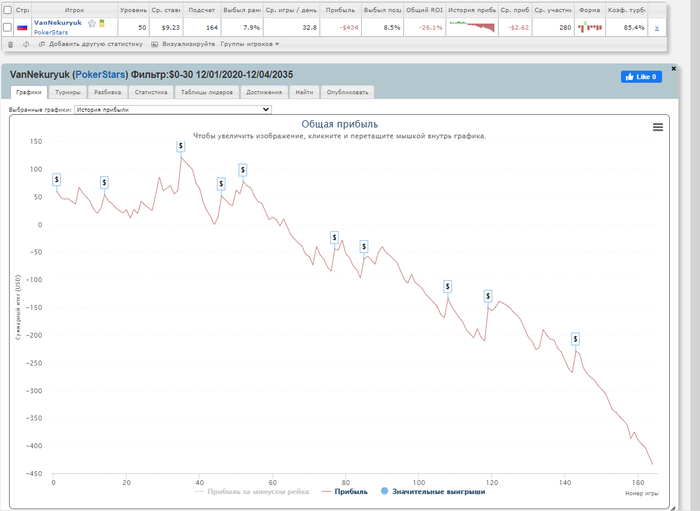Open the chart hamburger menu icon
This screenshot has height=511, width=700.
pyautogui.click(x=658, y=127)
